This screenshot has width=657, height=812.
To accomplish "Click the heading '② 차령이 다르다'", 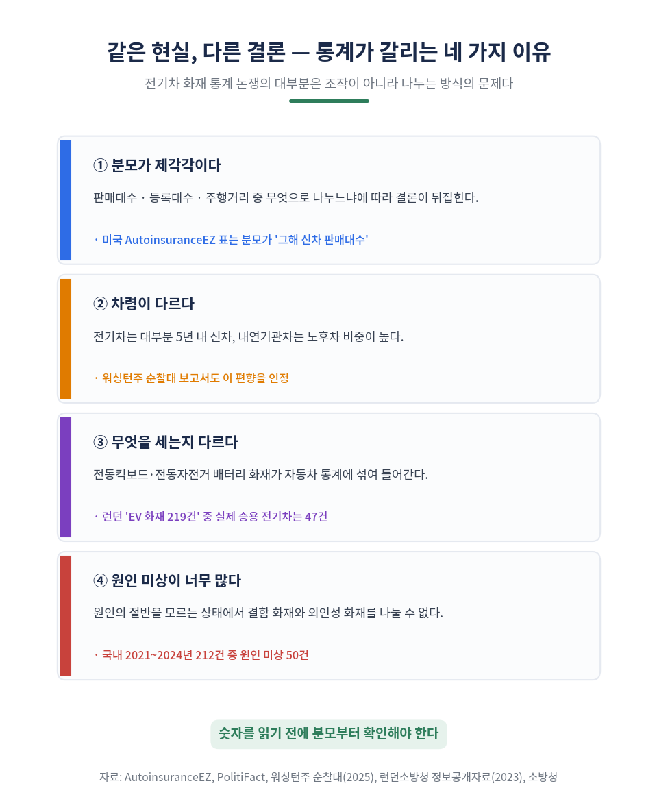I will (143, 304).
